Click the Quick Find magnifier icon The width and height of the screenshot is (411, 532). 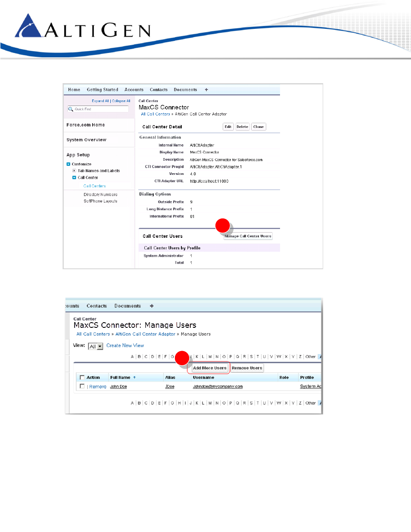[x=71, y=109]
